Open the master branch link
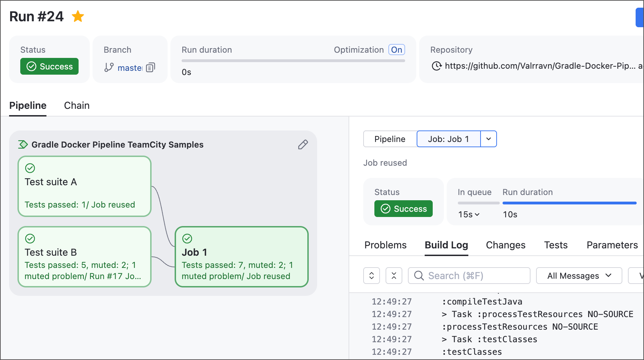The height and width of the screenshot is (360, 644). click(x=130, y=68)
